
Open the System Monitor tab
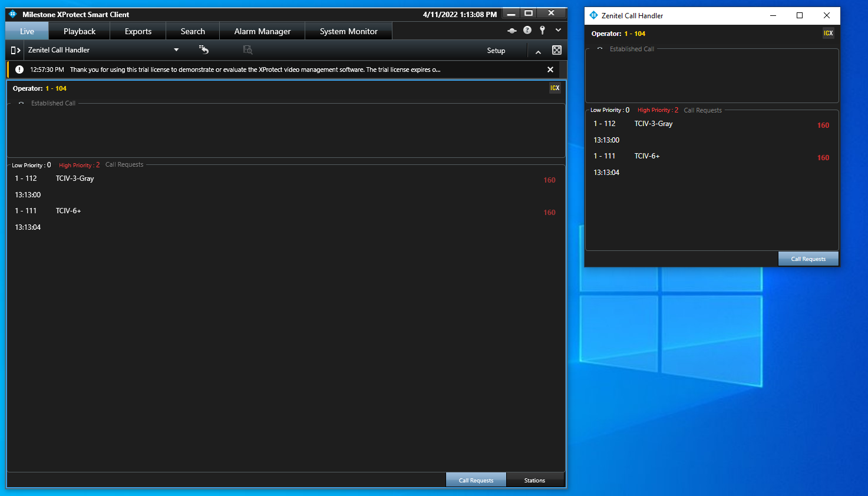click(x=348, y=31)
